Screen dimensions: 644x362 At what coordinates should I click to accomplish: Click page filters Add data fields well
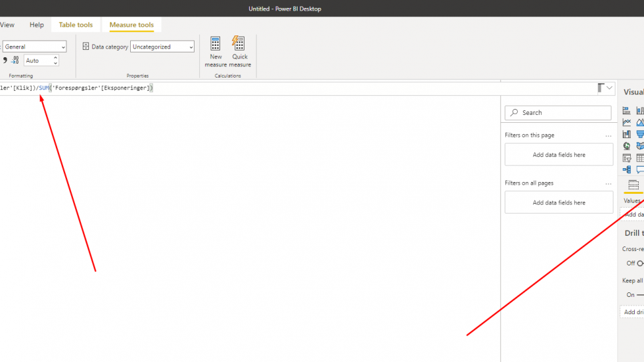pos(559,155)
